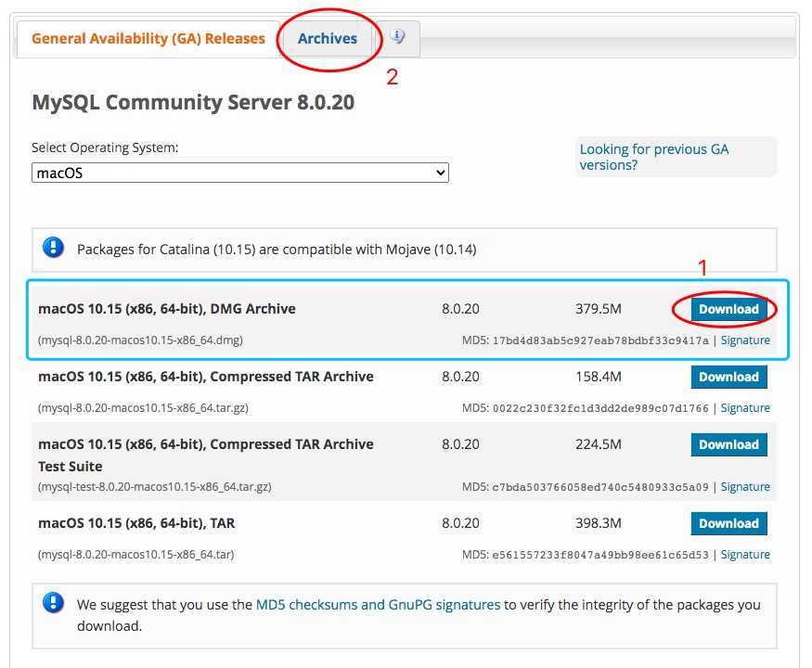This screenshot has width=812, height=668.
Task: Click the DMG Archive package title
Action: click(167, 309)
